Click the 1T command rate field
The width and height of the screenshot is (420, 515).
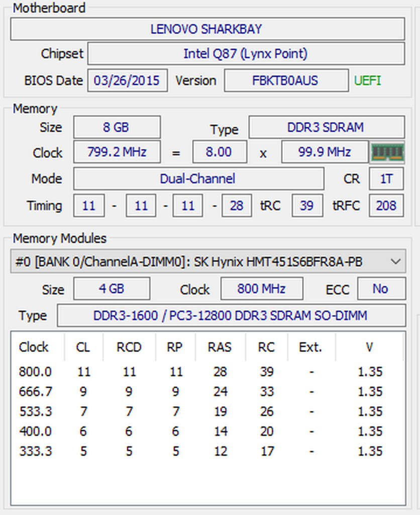click(x=386, y=179)
